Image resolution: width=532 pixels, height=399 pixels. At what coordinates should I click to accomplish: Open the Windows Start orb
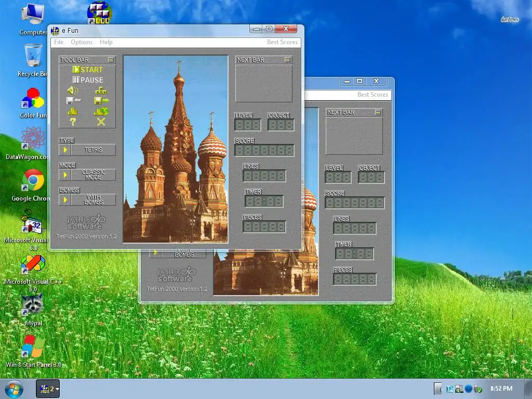pos(14,389)
